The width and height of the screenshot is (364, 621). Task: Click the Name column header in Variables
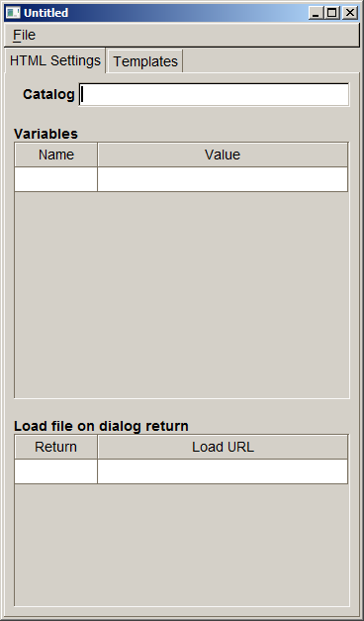pyautogui.click(x=55, y=155)
